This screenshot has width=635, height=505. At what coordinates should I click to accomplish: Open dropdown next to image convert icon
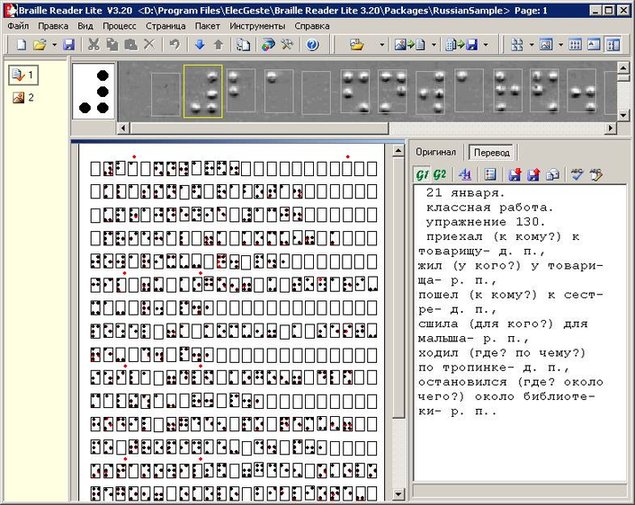(x=433, y=45)
